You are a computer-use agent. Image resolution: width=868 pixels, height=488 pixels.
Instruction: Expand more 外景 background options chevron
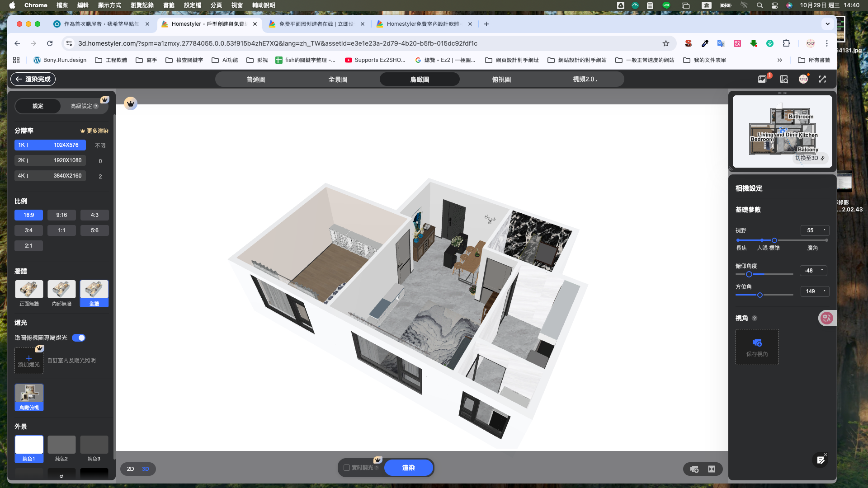pyautogui.click(x=61, y=475)
